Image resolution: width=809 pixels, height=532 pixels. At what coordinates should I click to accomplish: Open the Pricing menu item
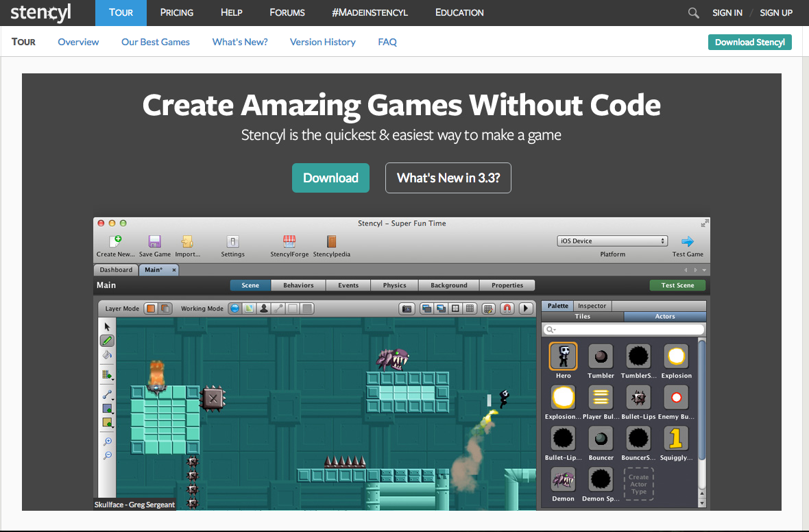176,13
